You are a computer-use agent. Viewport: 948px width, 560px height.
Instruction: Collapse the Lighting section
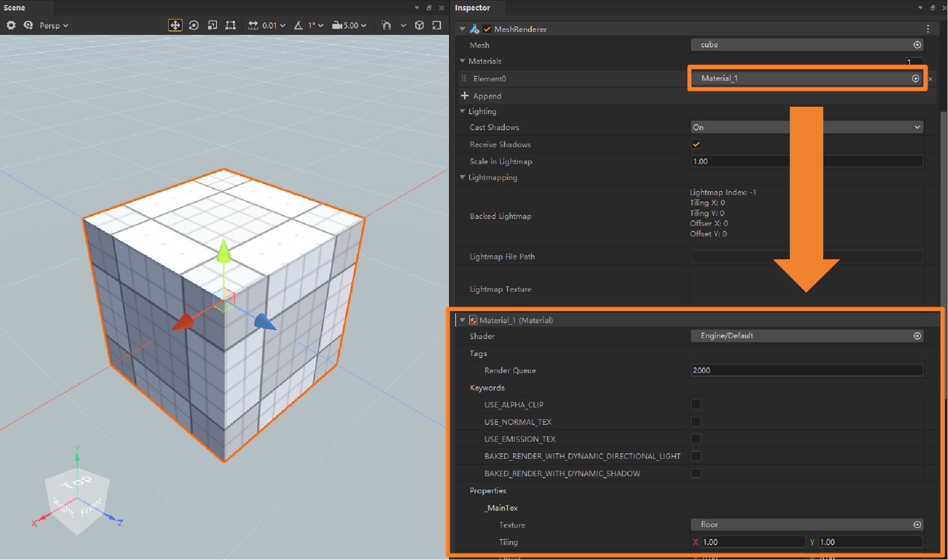pos(462,111)
